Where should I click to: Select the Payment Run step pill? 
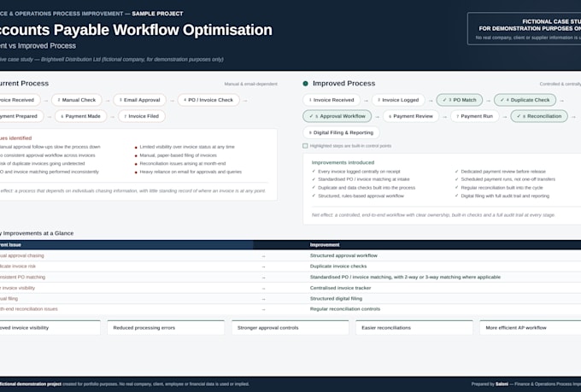[475, 116]
